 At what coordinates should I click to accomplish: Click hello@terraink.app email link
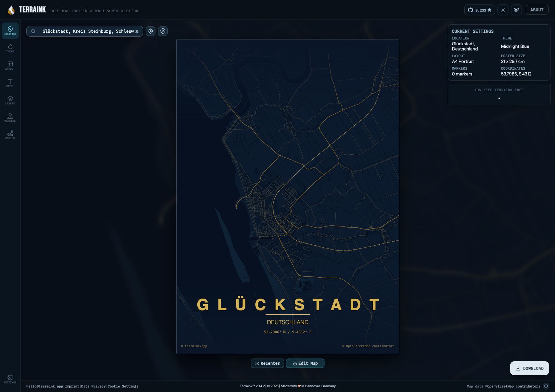(45, 386)
